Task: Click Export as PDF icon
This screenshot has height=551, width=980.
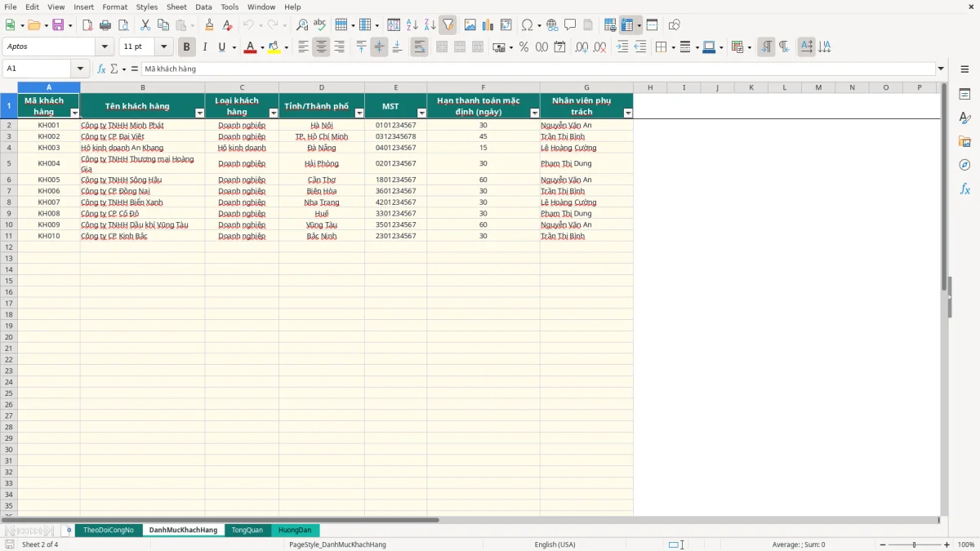Action: 87,25
